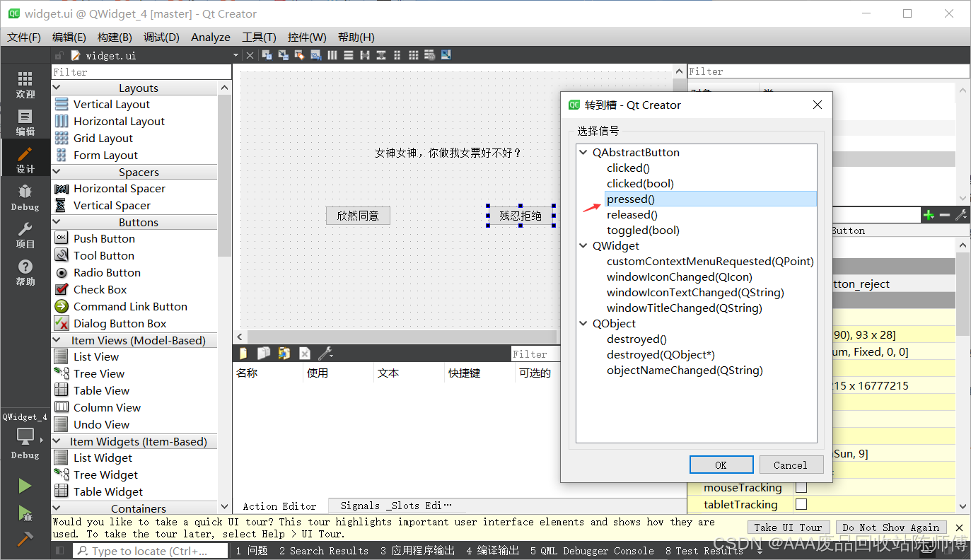Collapse the QWidget signal group

pos(583,245)
